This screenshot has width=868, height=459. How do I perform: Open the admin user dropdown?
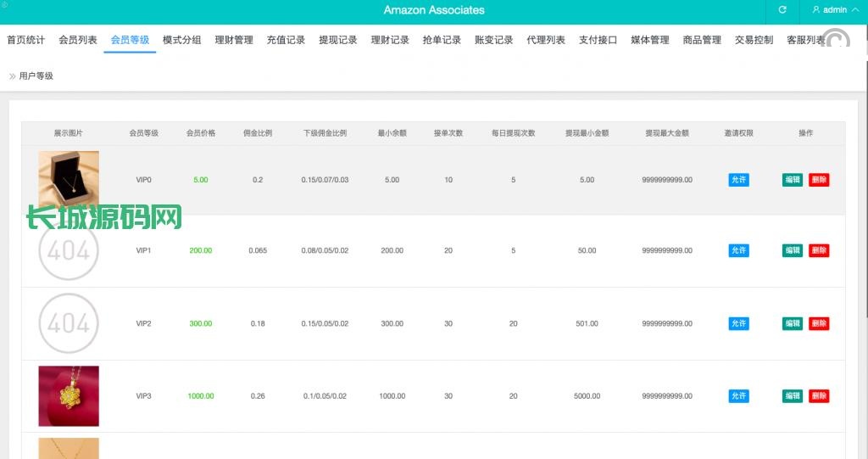[835, 10]
